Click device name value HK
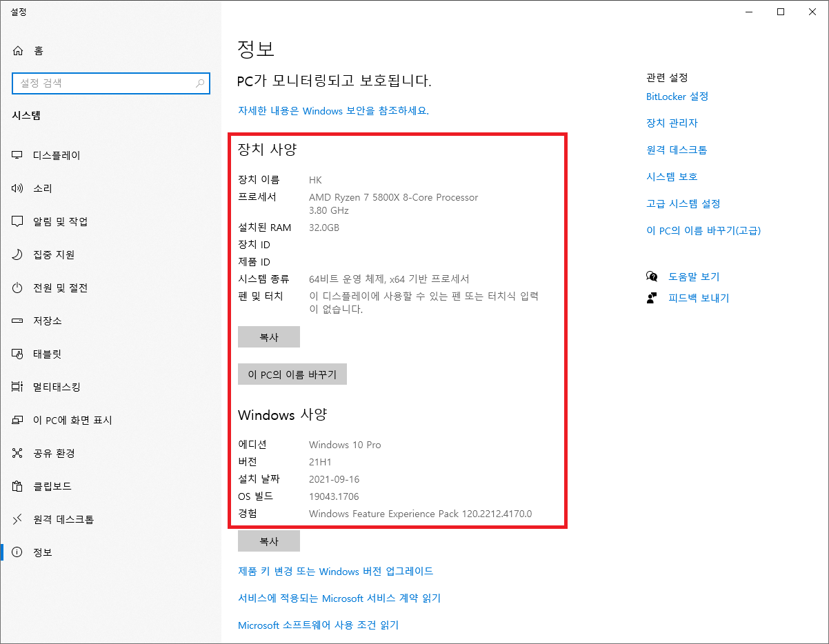Image resolution: width=829 pixels, height=644 pixels. [x=315, y=180]
